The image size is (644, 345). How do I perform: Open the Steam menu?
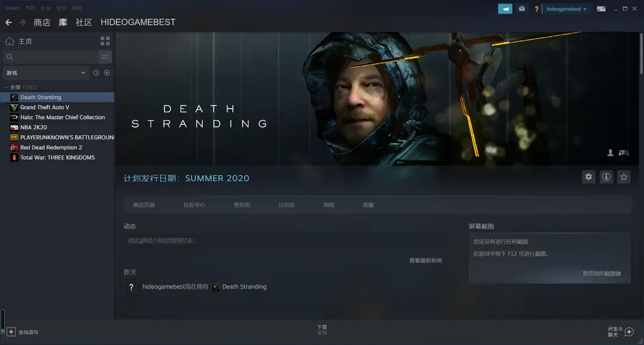tap(13, 8)
